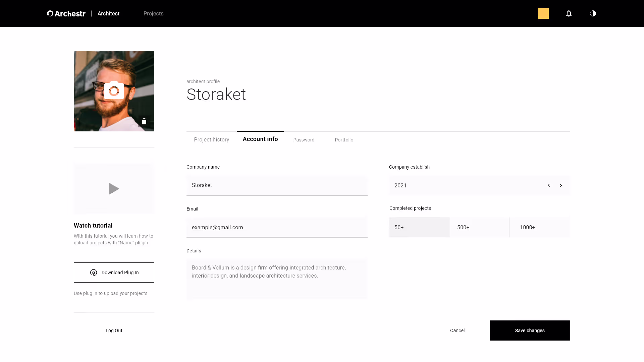The height and width of the screenshot is (362, 644).
Task: Log out of the account
Action: [114, 330]
